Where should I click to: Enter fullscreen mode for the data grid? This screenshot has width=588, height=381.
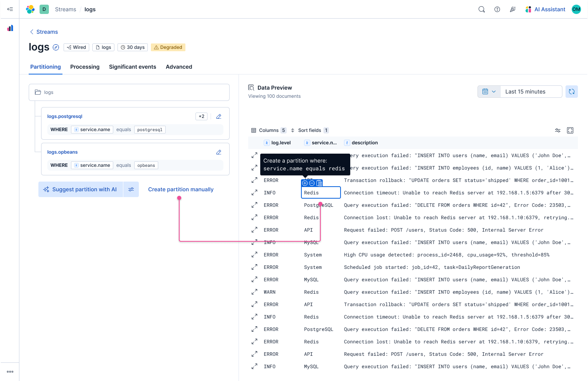(x=570, y=130)
